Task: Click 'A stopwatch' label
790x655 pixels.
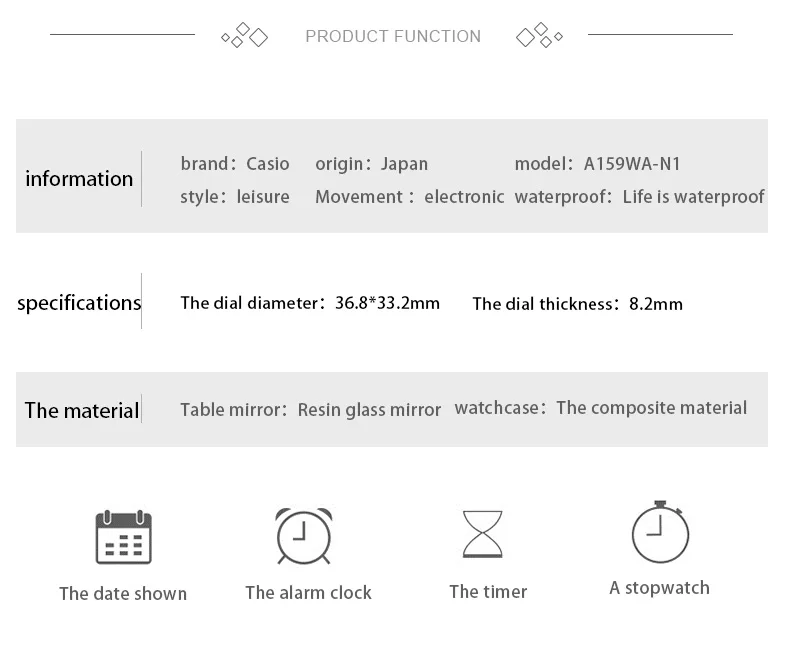Action: pyautogui.click(x=660, y=588)
